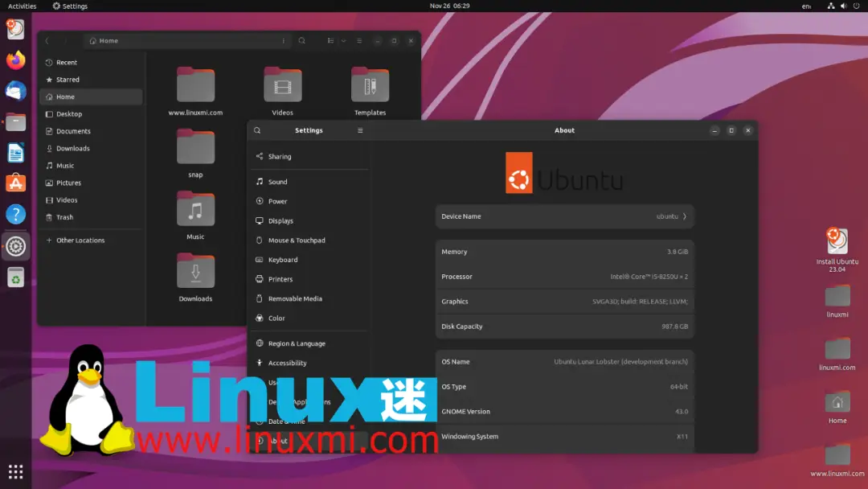Show Applications grid at dock bottom
Screen dimensions: 868x489
[x=15, y=472]
